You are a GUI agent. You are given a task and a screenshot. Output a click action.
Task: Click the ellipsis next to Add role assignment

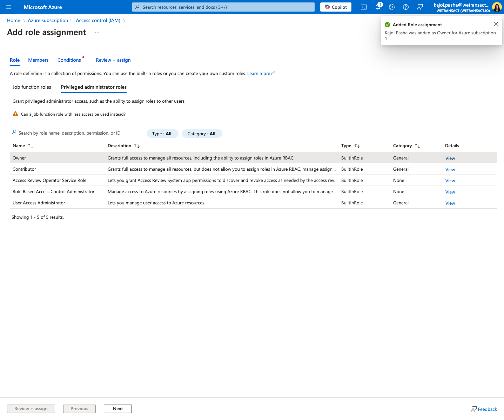click(97, 32)
